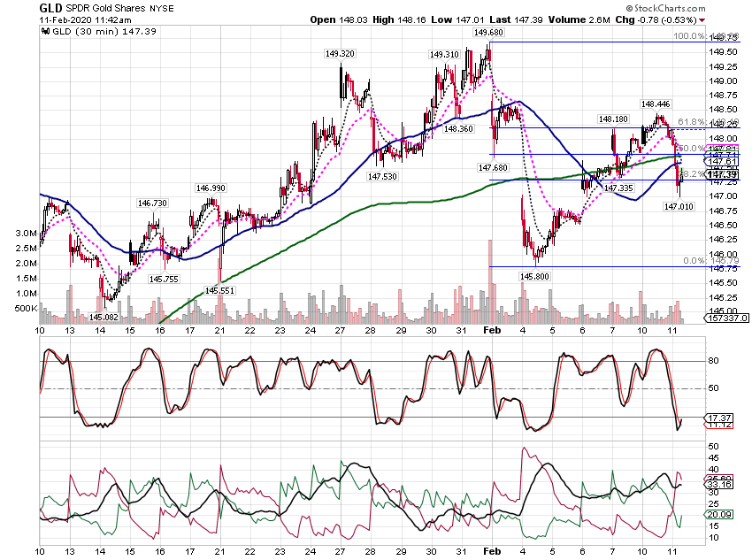Click the 80 stochastic axis label
The width and height of the screenshot is (752, 560).
click(713, 361)
